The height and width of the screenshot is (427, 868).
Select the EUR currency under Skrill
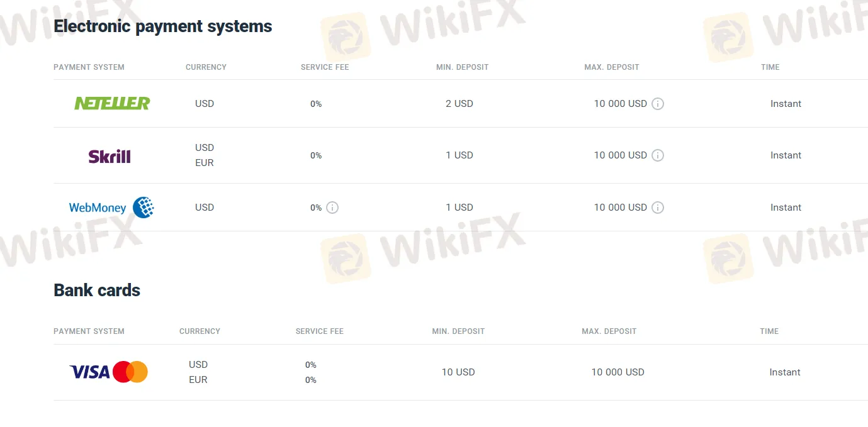tap(205, 163)
